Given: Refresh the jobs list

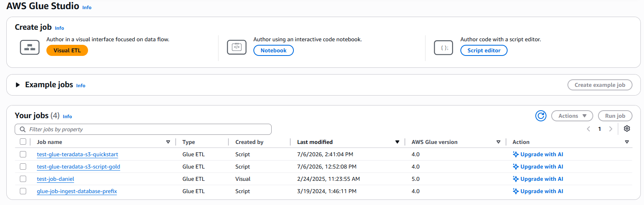Looking at the screenshot, I should tap(541, 116).
